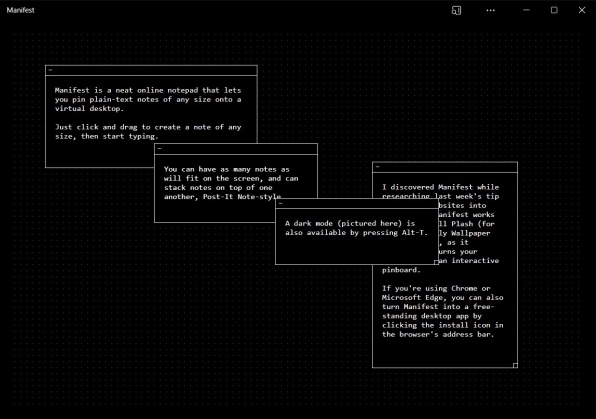Click the resize handle of the dark mode note
Image resolution: width=596 pixels, height=419 pixels.
click(x=436, y=262)
